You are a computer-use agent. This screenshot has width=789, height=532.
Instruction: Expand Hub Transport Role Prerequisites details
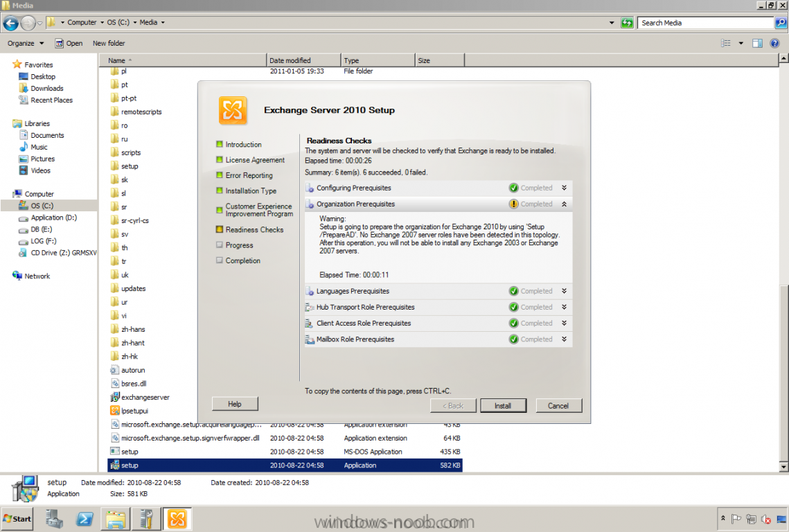tap(564, 307)
